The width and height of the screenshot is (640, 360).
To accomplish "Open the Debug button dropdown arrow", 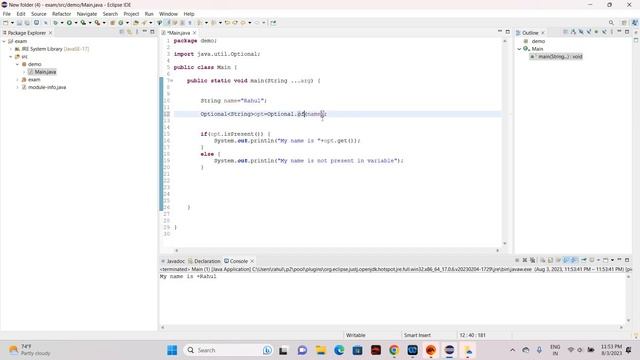I will pos(62,23).
